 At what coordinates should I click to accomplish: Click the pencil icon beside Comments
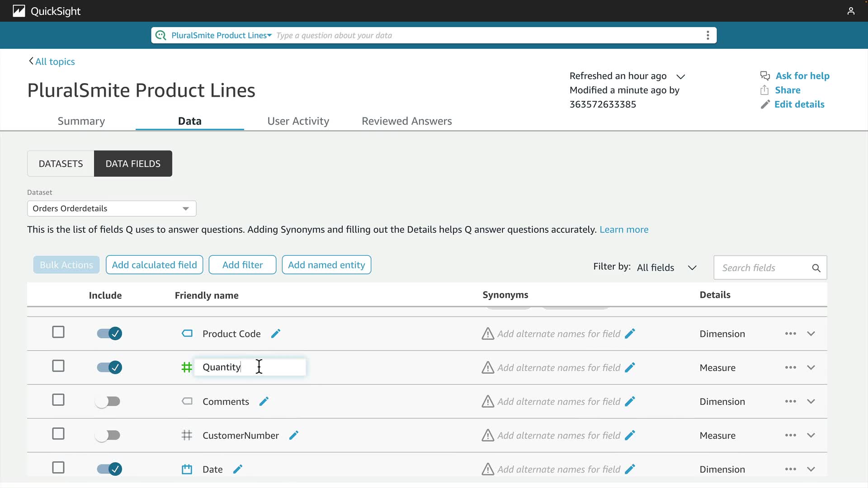coord(264,401)
